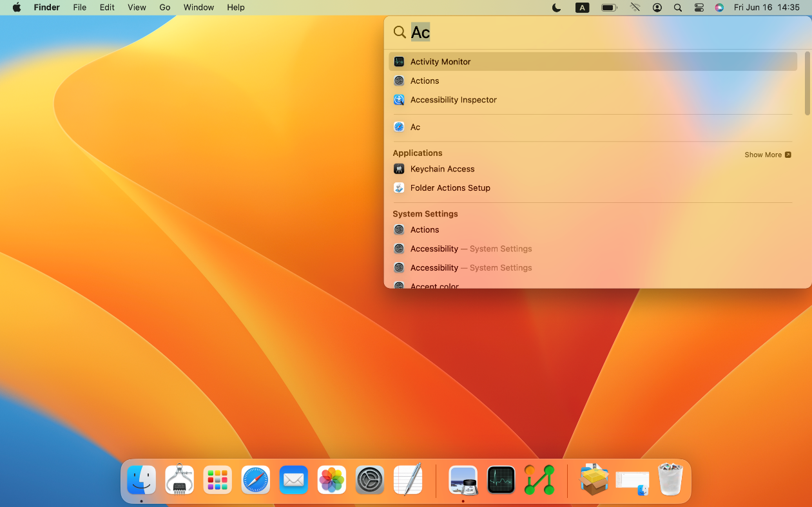Viewport: 812px width, 507px height.
Task: Launch System Information from the Dock
Action: click(179, 480)
